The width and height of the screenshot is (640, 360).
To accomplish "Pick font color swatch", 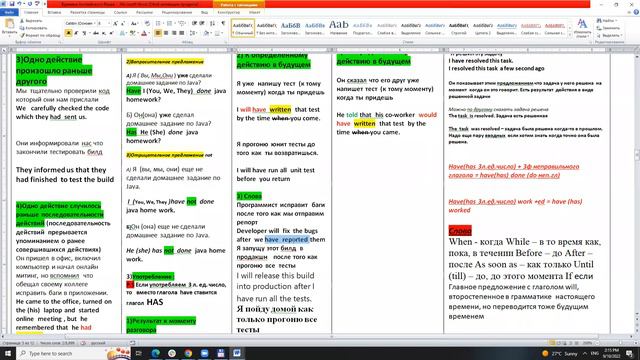I will [144, 33].
